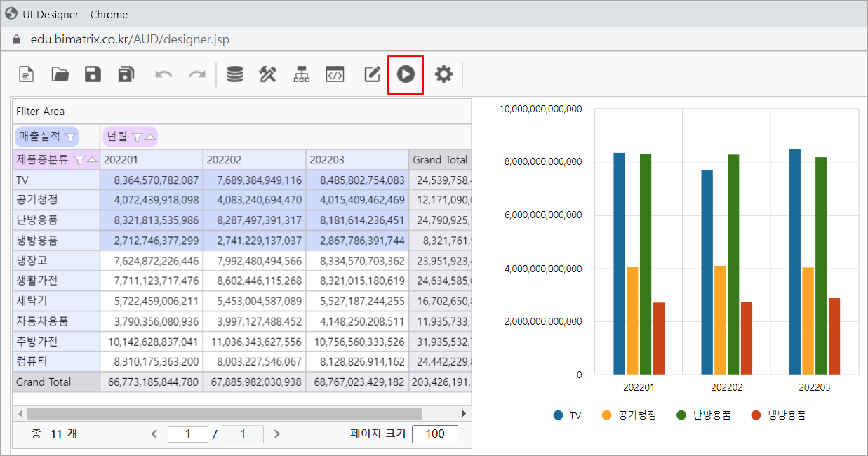Click the Save icon in toolbar
The image size is (868, 456).
[x=93, y=74]
